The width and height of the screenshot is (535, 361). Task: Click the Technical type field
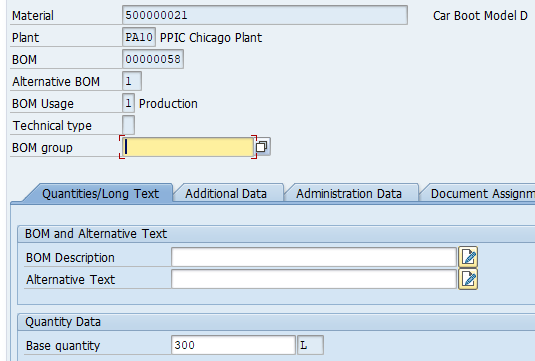(x=129, y=125)
